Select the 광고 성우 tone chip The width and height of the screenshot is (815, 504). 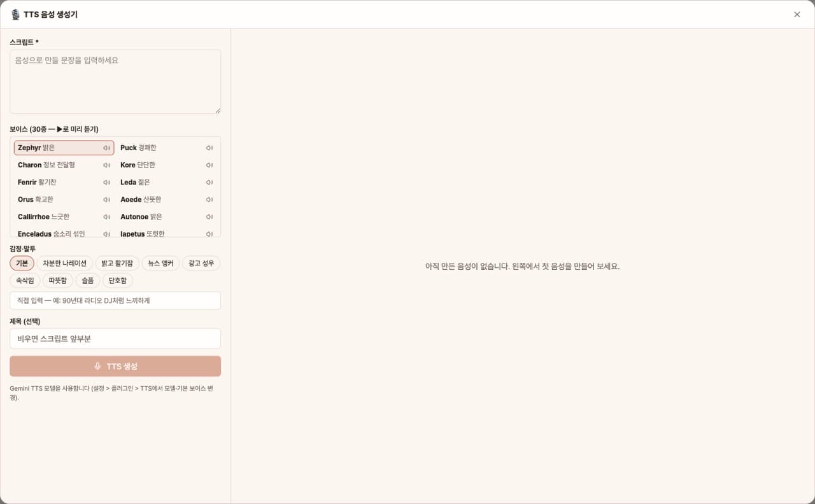(x=201, y=263)
